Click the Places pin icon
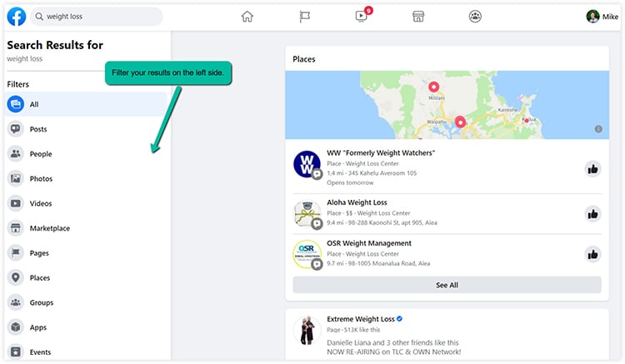The image size is (625, 364). (16, 277)
